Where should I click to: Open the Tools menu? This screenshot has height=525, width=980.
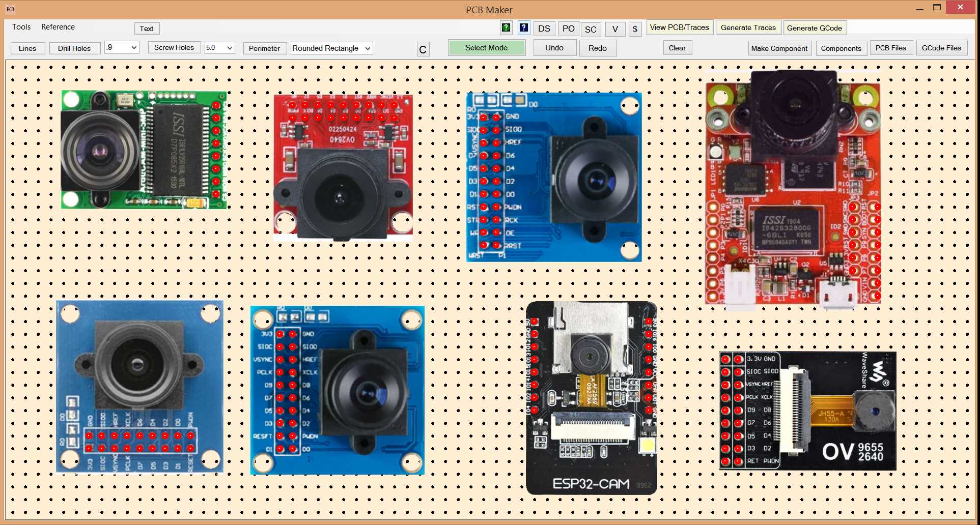coord(21,27)
